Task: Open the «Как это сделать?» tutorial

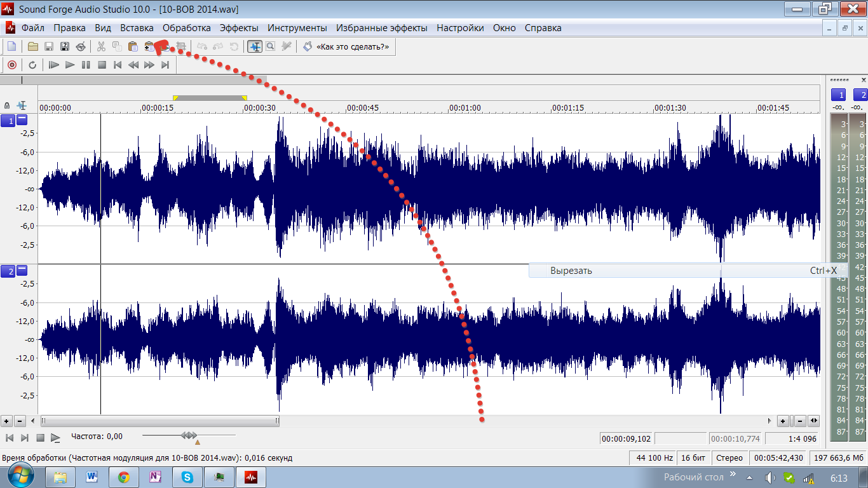Action: tap(346, 46)
